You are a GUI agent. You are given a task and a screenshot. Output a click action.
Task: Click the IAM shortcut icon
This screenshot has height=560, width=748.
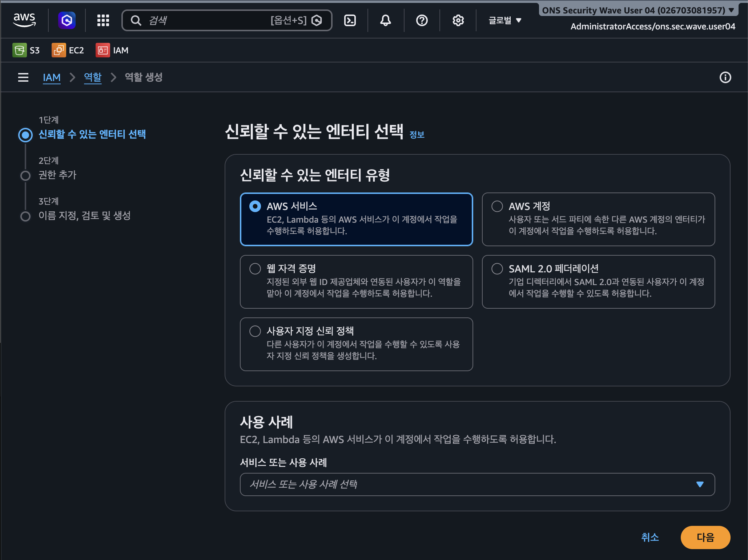tap(103, 50)
